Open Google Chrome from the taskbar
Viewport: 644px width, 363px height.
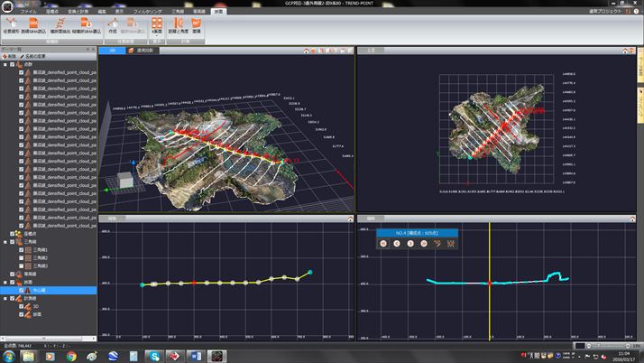71,356
